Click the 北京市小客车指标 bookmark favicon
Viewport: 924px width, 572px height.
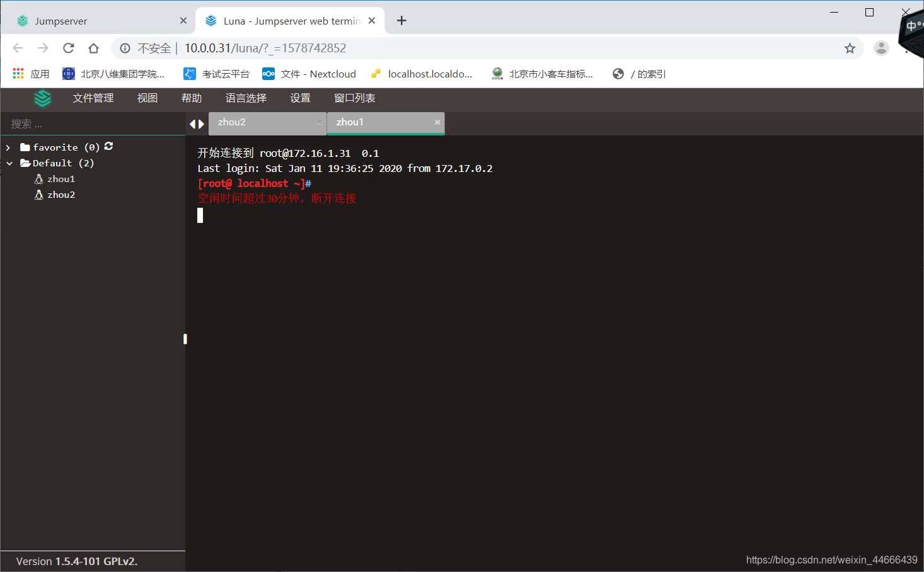click(497, 74)
